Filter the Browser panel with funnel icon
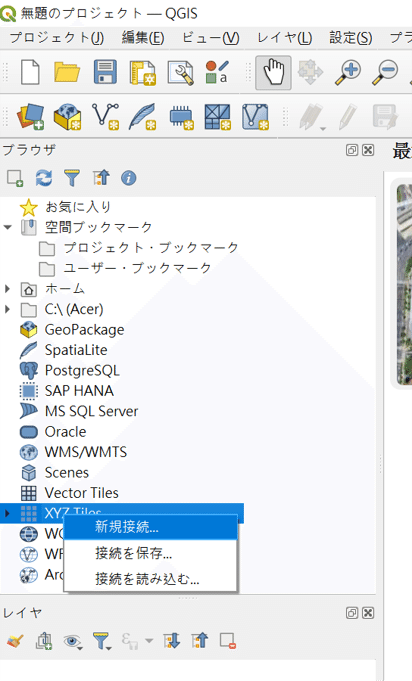This screenshot has width=412, height=681. [x=72, y=178]
